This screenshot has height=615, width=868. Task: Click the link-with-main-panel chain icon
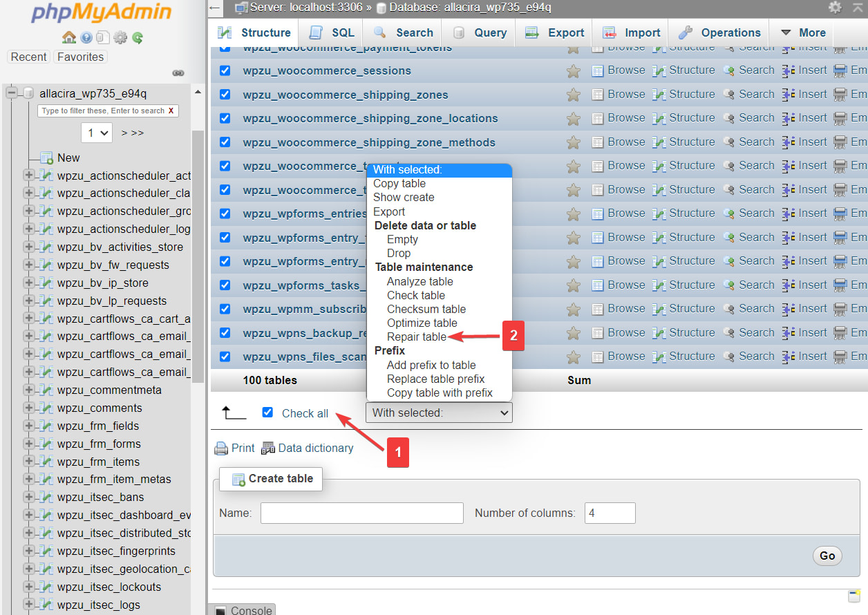pos(178,73)
